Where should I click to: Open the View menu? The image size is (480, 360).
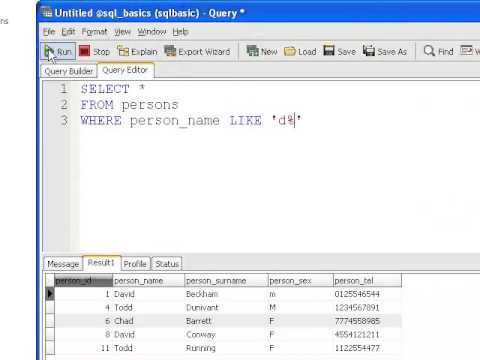coord(123,32)
